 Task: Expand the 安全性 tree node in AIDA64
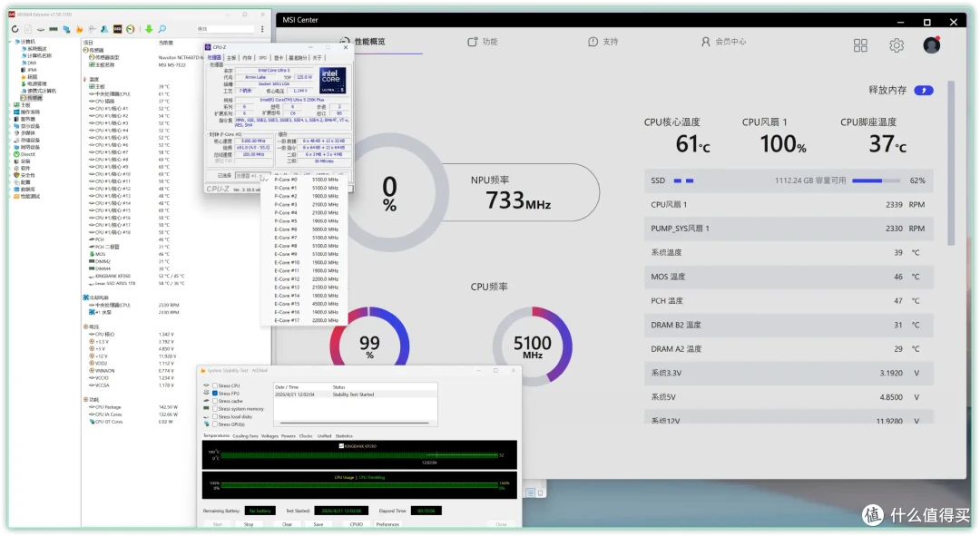pos(11,175)
